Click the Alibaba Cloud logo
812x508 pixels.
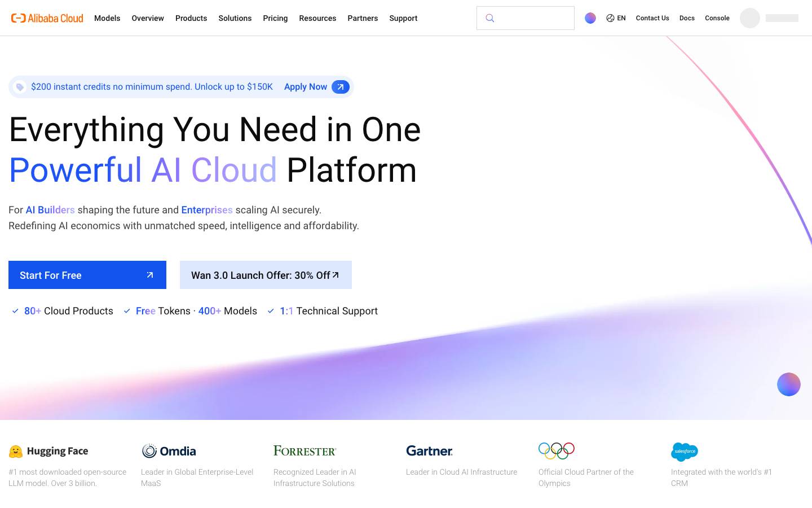[x=47, y=18]
